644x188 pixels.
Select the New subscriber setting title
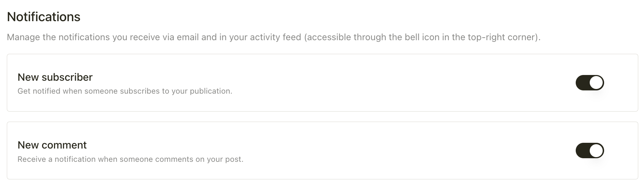click(55, 77)
